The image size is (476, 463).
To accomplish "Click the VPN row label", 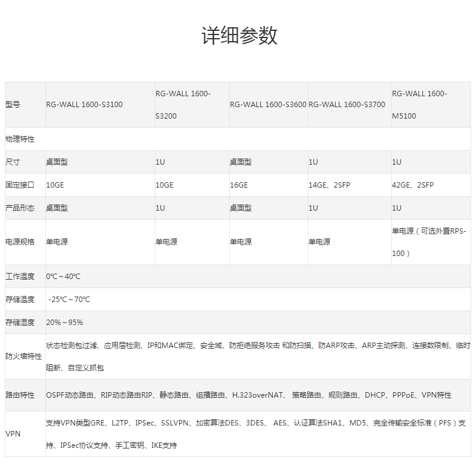I will [x=13, y=434].
